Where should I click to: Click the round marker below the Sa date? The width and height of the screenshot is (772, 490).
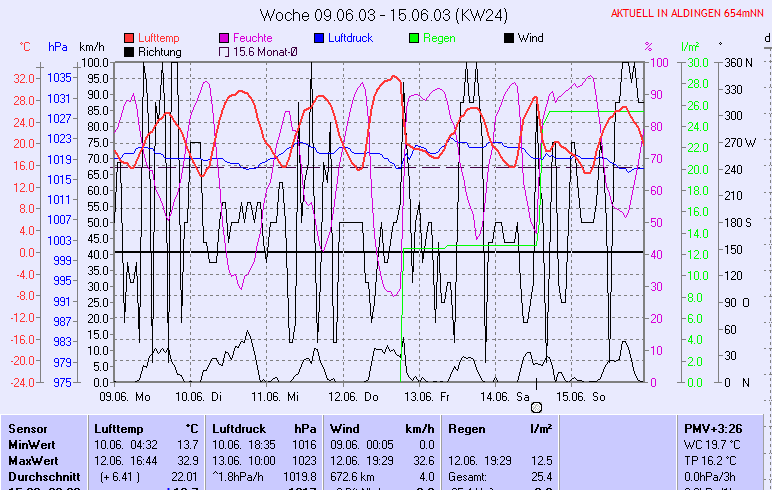pyautogui.click(x=536, y=407)
